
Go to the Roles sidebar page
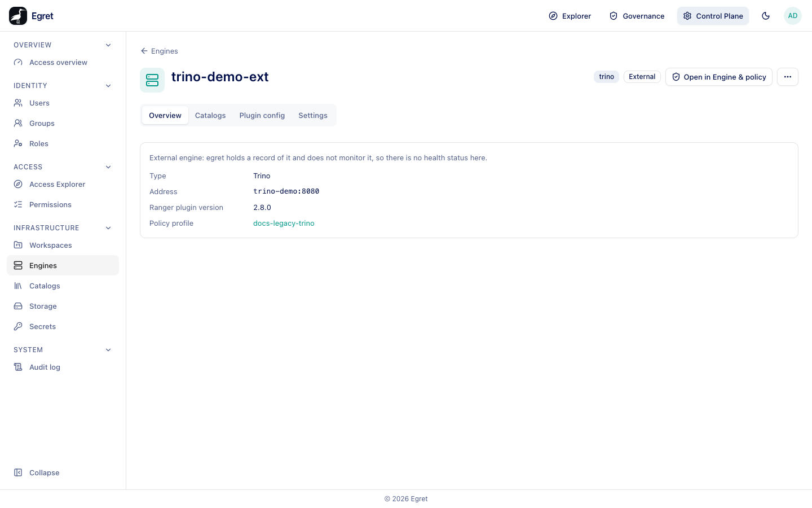pos(63,144)
